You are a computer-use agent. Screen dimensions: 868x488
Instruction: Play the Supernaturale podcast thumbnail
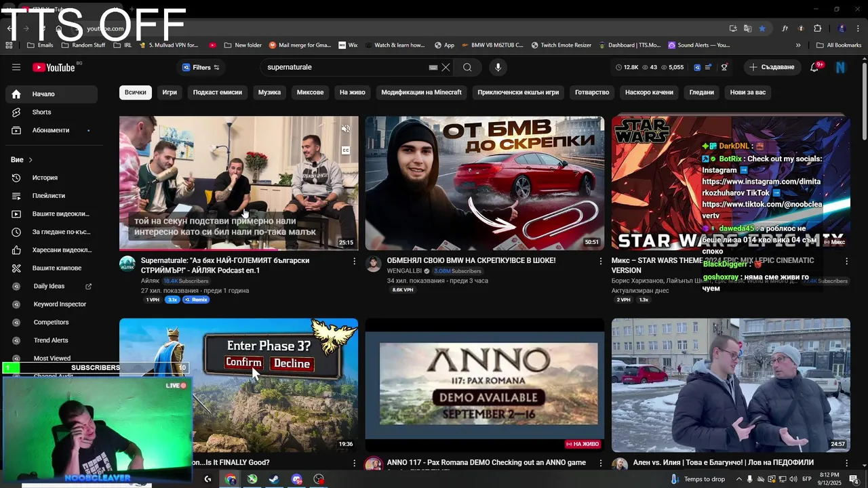tap(239, 183)
